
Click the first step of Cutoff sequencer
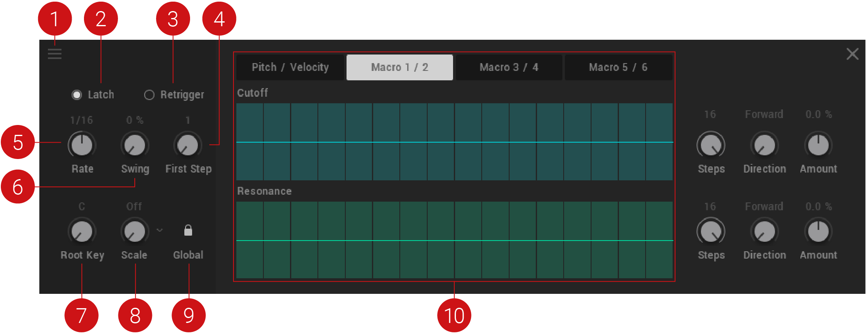[x=250, y=142]
